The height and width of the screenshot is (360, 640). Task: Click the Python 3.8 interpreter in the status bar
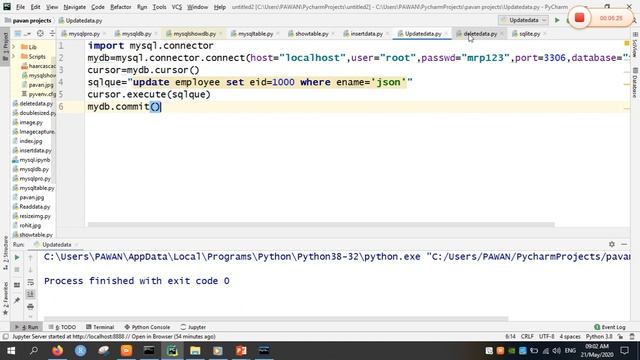(x=599, y=337)
